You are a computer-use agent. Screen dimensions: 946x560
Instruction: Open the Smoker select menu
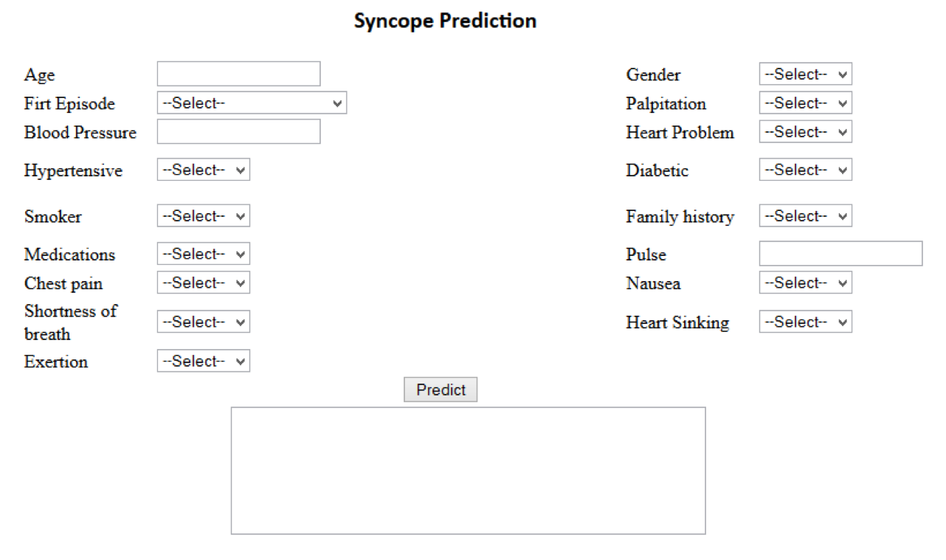[x=203, y=216]
